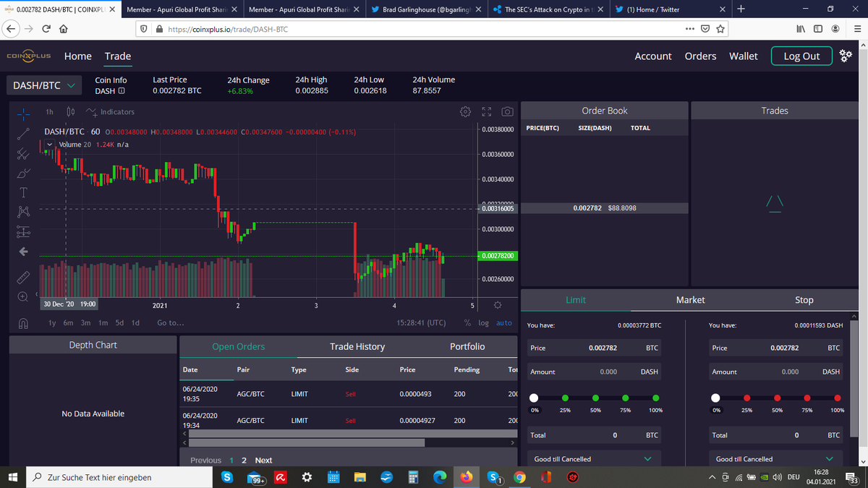The image size is (868, 488).
Task: Switch to the Market order tab
Action: [690, 300]
